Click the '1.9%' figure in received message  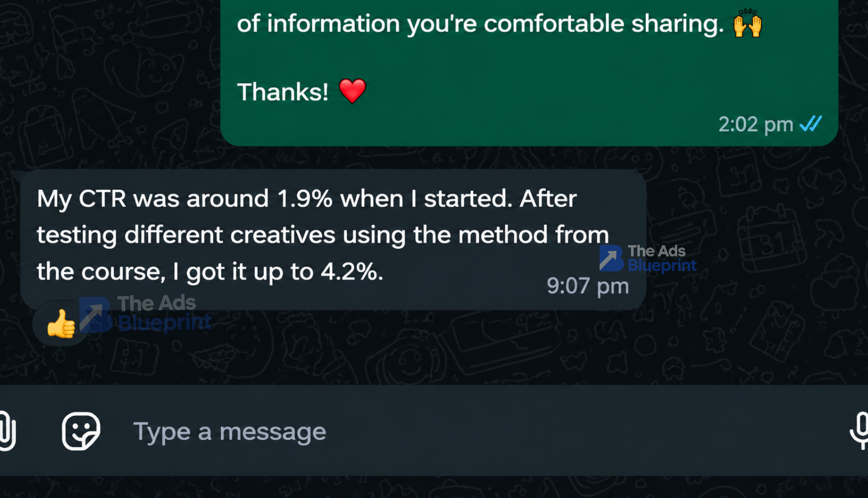click(x=305, y=199)
